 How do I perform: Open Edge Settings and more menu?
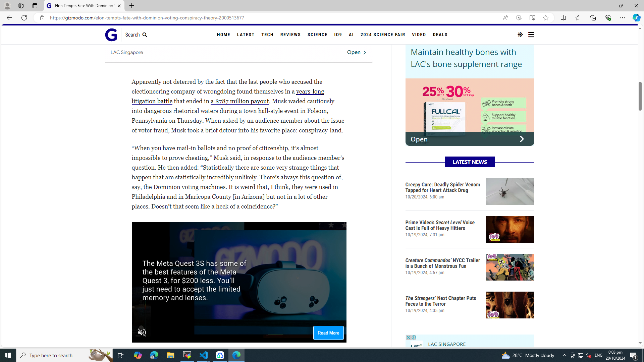pyautogui.click(x=622, y=18)
